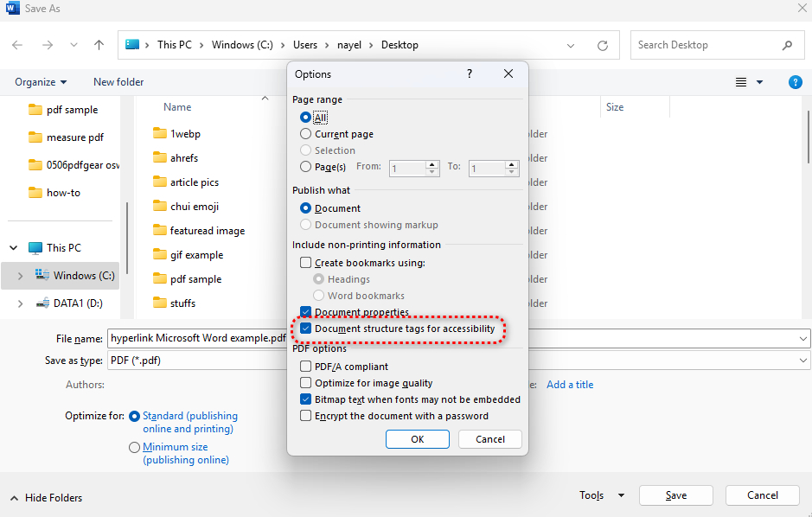
Task: Click the list view icon near the Help button
Action: 740,81
